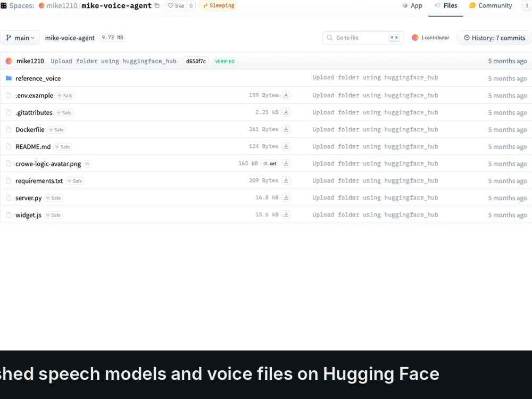Open the App tab
532x399 pixels.
point(412,6)
